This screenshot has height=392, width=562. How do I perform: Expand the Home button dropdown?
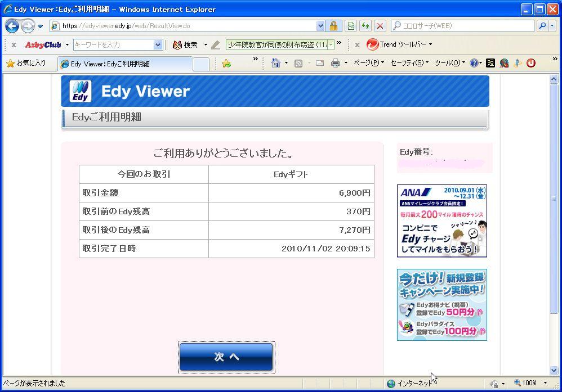point(286,64)
